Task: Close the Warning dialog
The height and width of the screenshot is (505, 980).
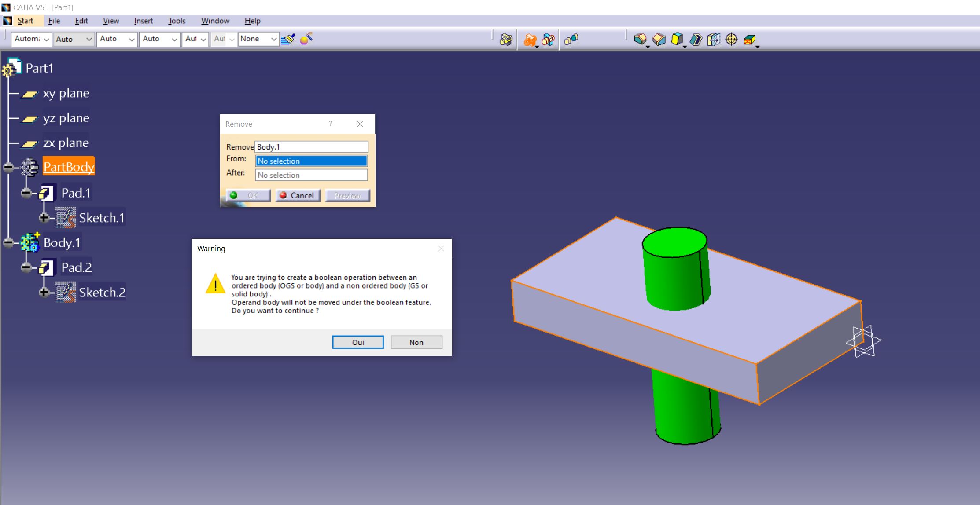Action: coord(441,249)
